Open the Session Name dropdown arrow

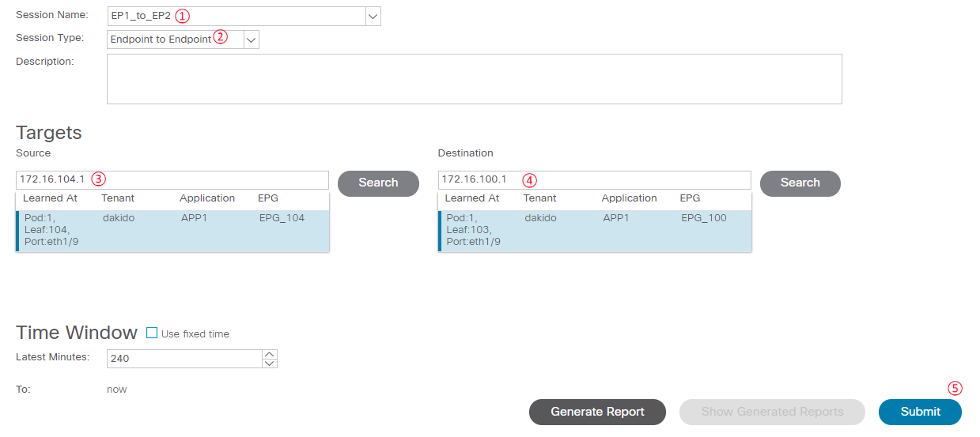pyautogui.click(x=373, y=16)
